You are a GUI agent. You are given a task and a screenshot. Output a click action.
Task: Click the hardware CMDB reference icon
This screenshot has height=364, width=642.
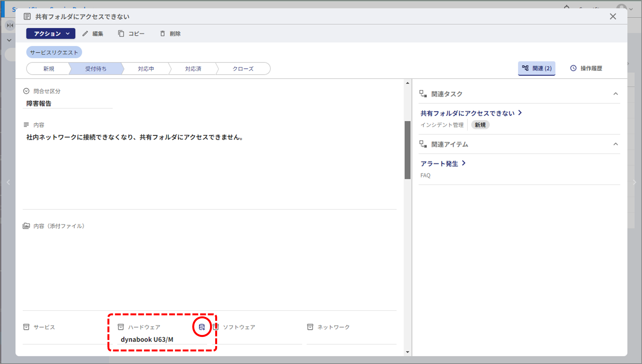pos(202,327)
